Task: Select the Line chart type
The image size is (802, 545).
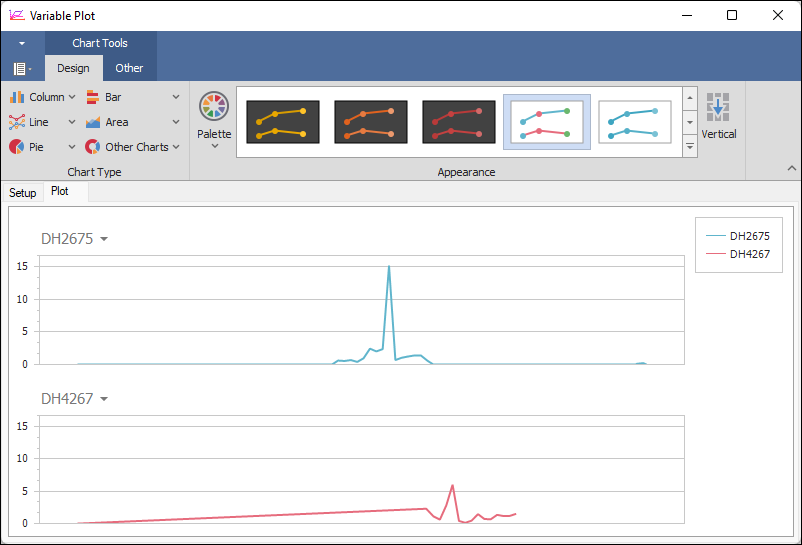Action: (x=30, y=122)
